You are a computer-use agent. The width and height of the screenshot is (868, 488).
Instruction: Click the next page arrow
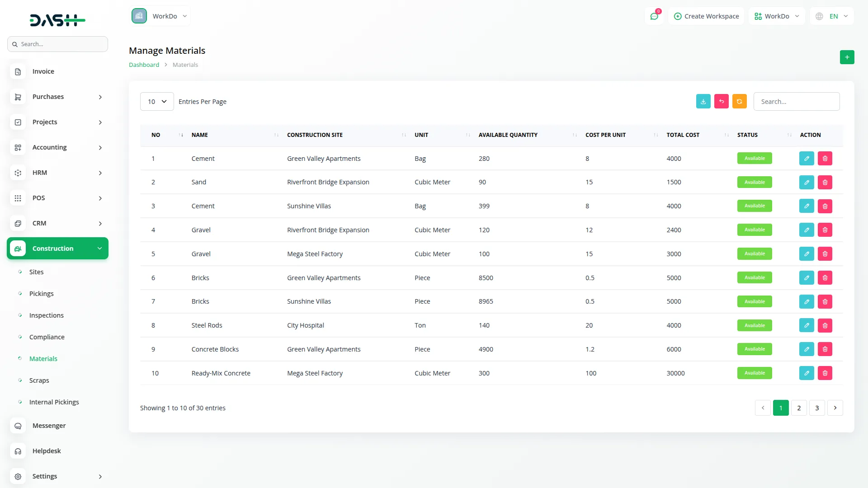click(835, 408)
